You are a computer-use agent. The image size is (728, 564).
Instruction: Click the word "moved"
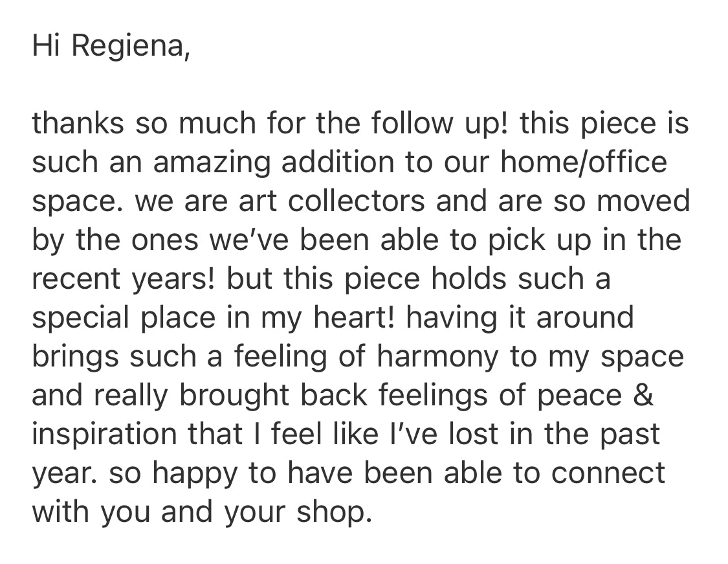pos(643,201)
